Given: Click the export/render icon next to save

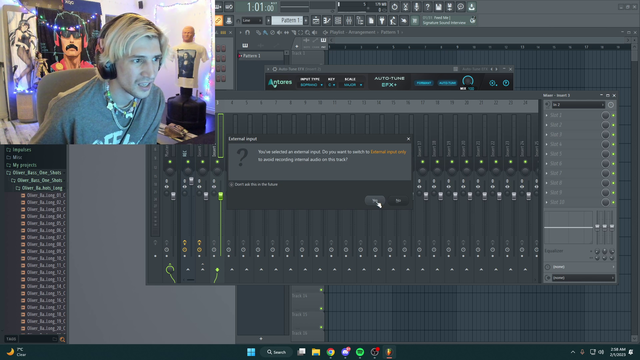Looking at the screenshot, I should click(449, 7).
